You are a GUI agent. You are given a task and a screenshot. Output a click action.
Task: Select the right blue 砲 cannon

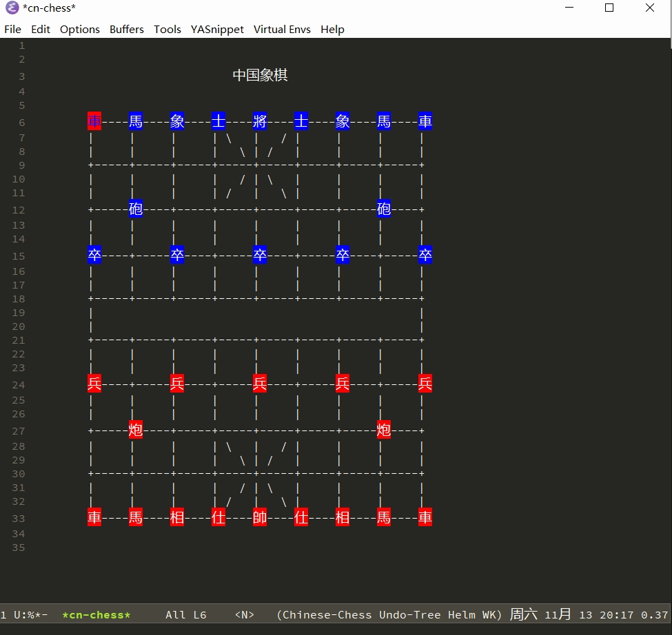click(x=384, y=209)
